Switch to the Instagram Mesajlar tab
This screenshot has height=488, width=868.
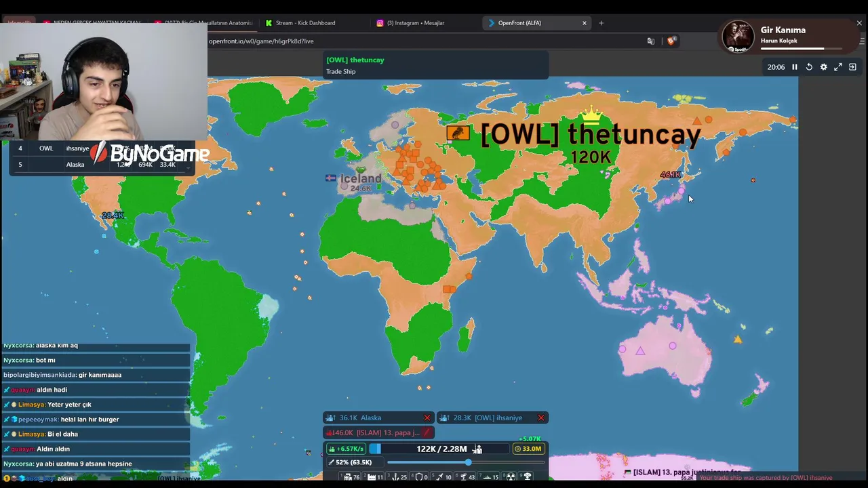click(x=416, y=23)
